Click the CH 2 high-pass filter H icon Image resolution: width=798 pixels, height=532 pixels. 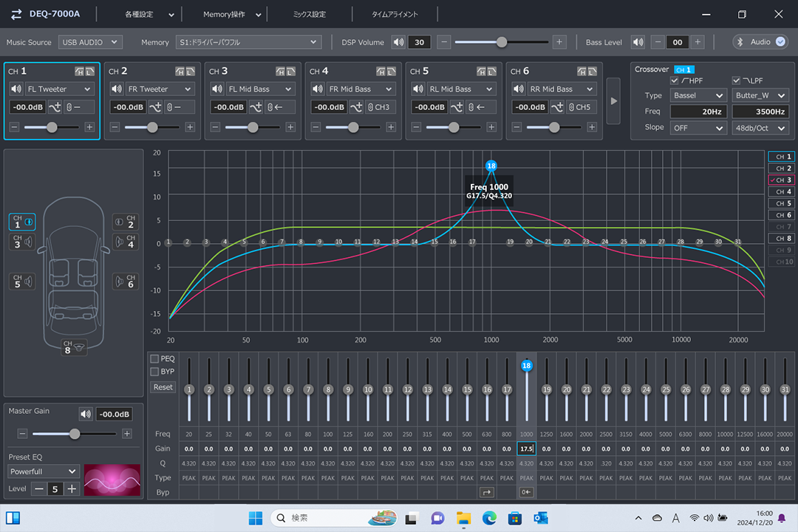pyautogui.click(x=180, y=71)
